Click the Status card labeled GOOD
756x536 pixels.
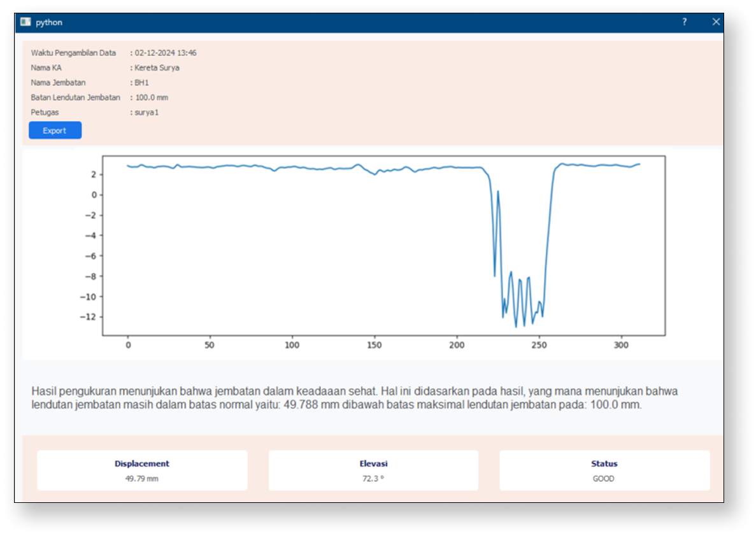coord(604,470)
